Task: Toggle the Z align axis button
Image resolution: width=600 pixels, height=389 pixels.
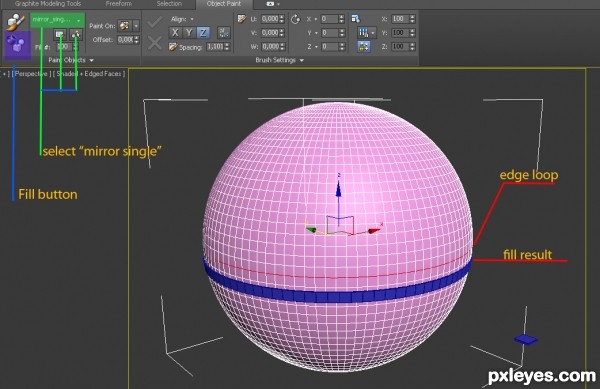Action: (x=203, y=33)
